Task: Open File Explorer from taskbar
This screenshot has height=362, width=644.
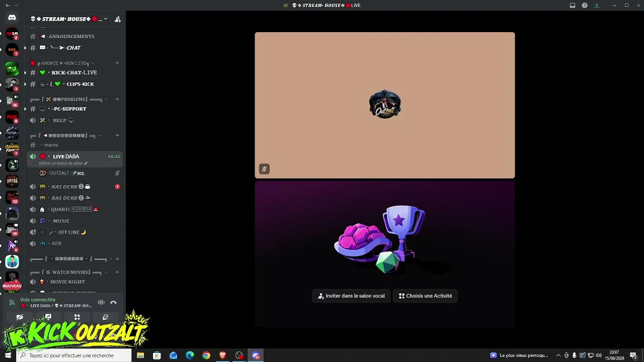Action: coord(140,355)
